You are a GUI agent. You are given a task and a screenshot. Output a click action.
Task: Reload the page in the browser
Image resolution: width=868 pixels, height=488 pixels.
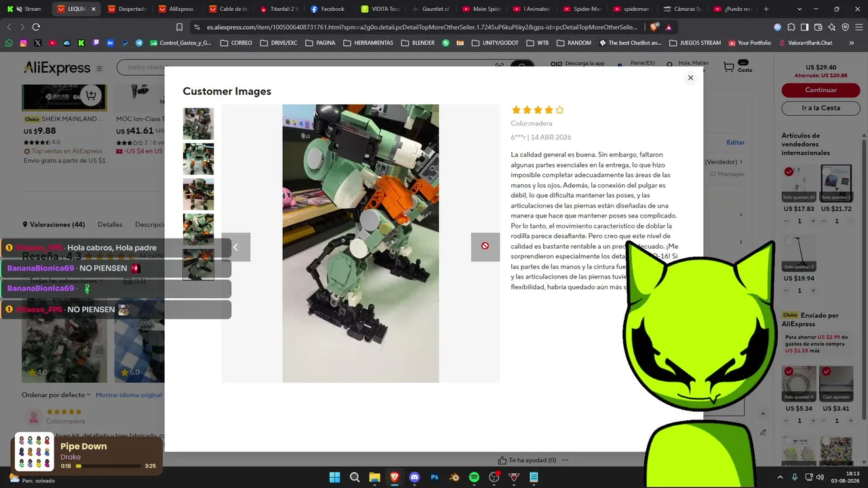(36, 27)
